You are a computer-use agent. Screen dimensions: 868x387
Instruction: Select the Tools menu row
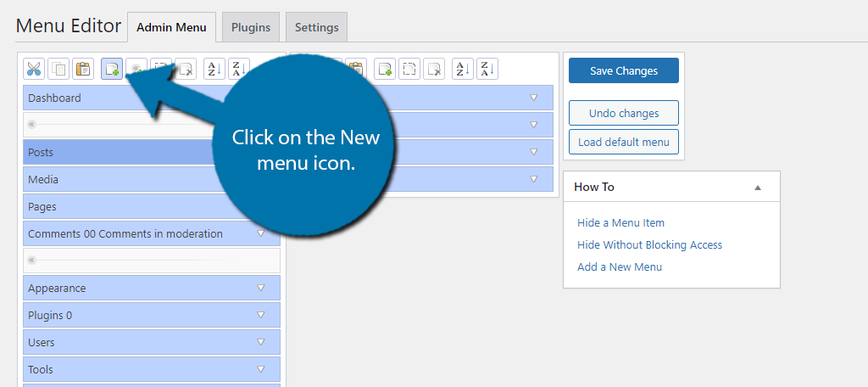click(x=152, y=369)
